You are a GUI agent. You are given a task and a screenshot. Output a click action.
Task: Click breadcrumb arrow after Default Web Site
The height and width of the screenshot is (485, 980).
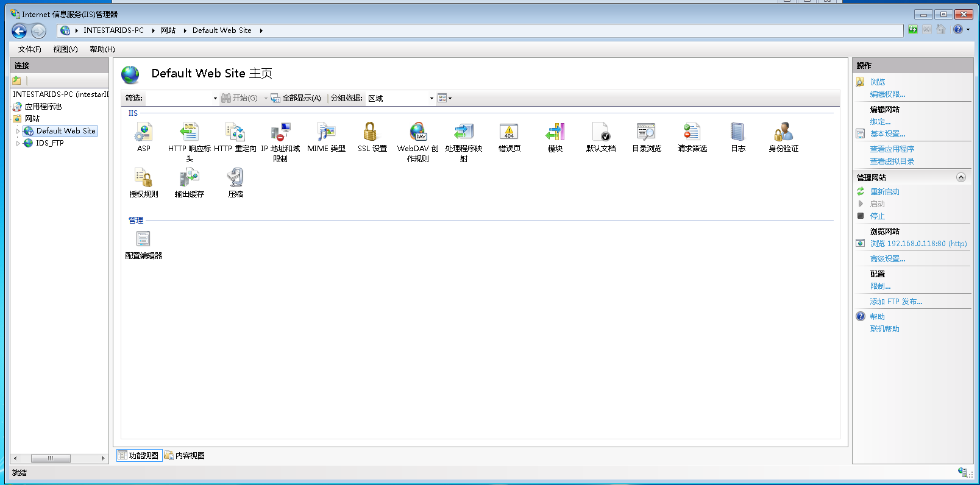tap(261, 30)
